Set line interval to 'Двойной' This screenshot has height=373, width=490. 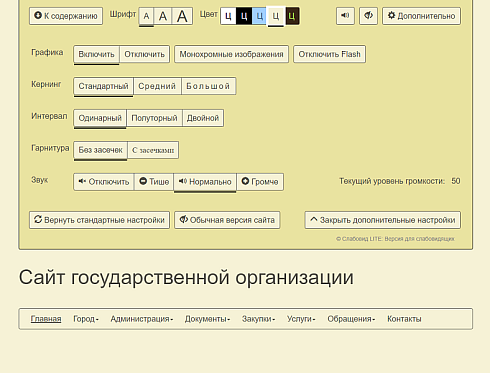coord(203,118)
